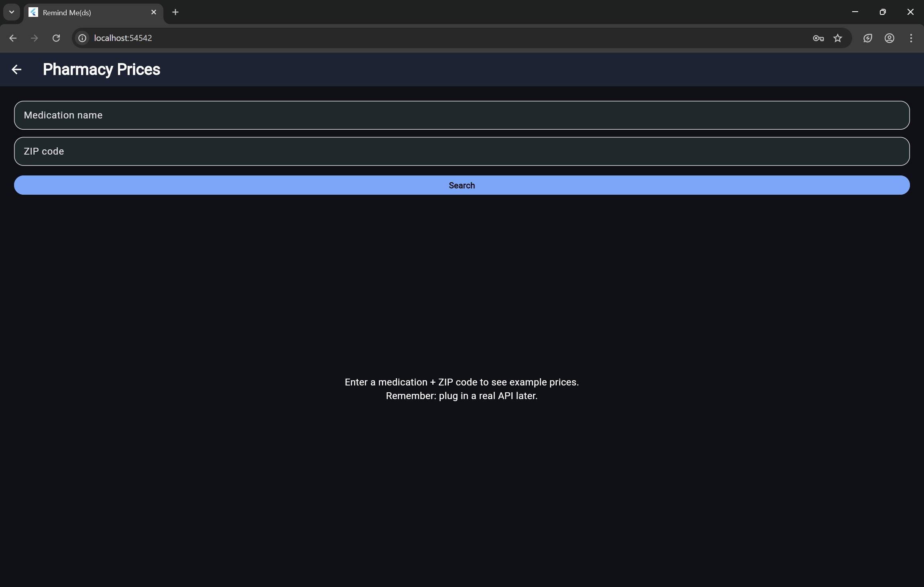Open the saved passwords key icon
The width and height of the screenshot is (924, 587).
[x=818, y=38]
